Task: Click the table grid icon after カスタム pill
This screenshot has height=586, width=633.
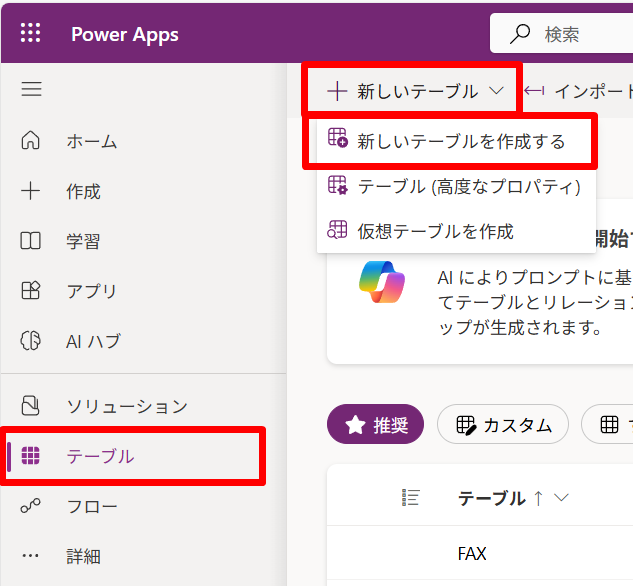Action: pos(609,425)
